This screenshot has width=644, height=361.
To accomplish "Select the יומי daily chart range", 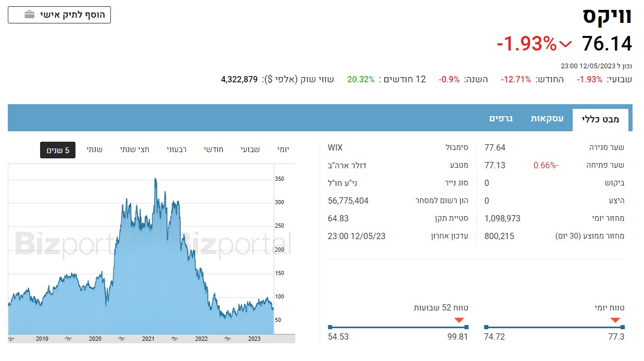I will [283, 150].
